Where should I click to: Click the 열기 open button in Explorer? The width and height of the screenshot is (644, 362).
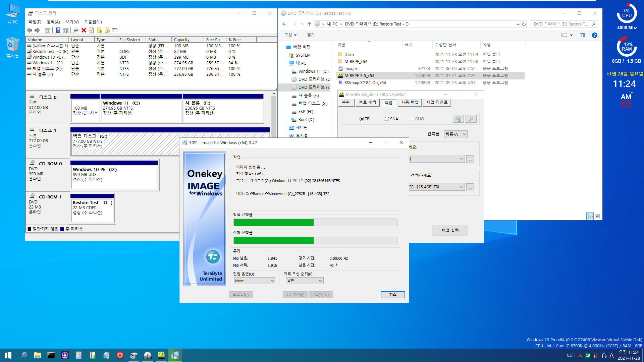pyautogui.click(x=311, y=35)
